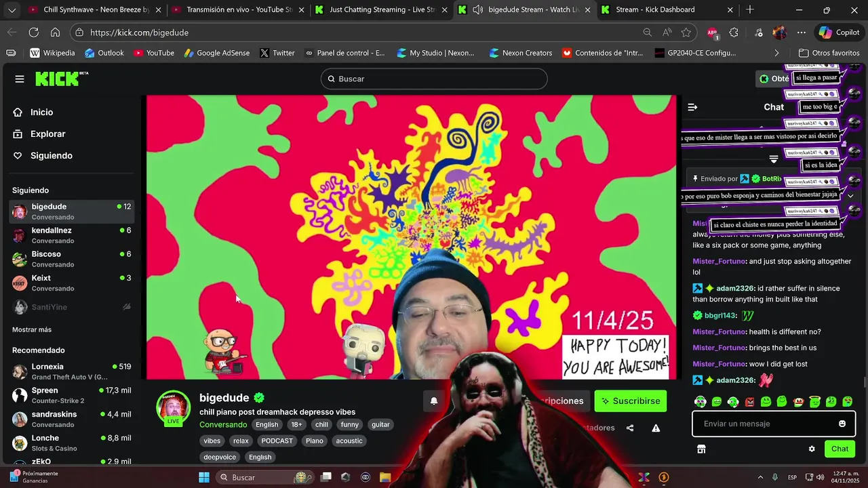The width and height of the screenshot is (868, 488).
Task: Open the Edge profile avatar
Action: (780, 33)
